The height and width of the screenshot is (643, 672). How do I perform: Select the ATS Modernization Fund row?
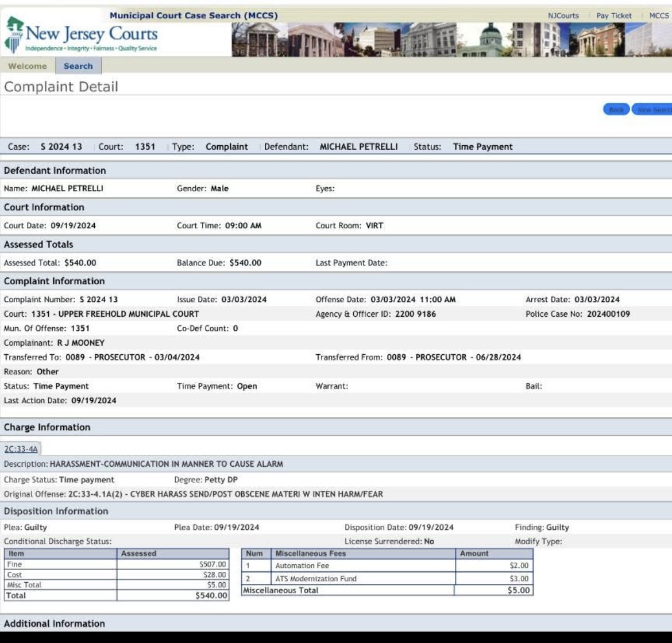[x=388, y=579]
